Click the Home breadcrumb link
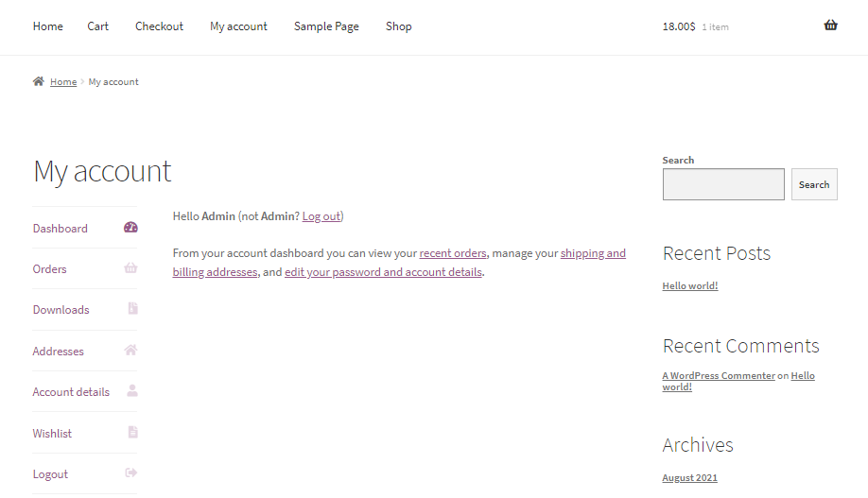The height and width of the screenshot is (498, 868). coord(63,82)
